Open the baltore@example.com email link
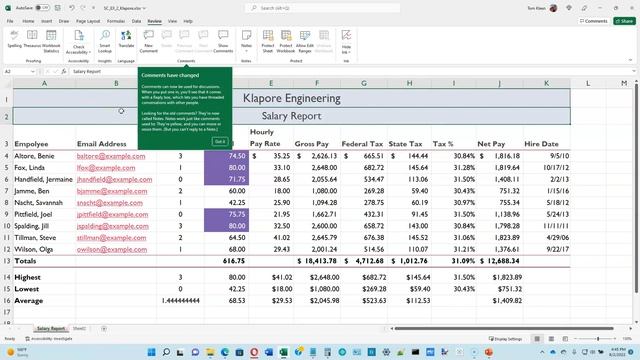640x360 pixels. tap(111, 156)
